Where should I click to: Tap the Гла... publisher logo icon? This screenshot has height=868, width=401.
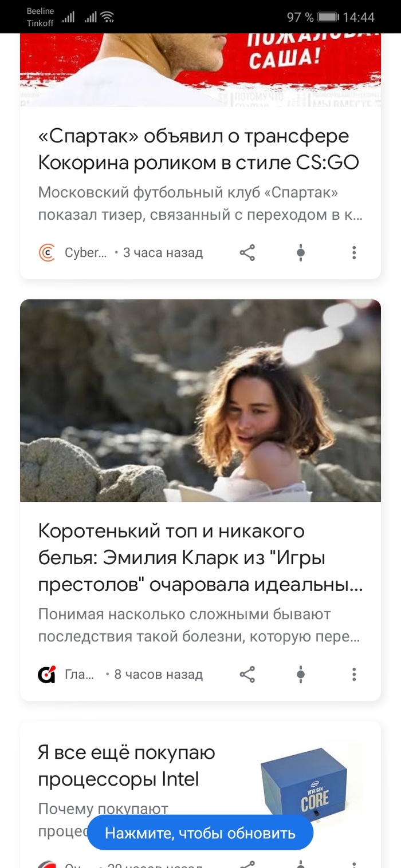tap(47, 675)
